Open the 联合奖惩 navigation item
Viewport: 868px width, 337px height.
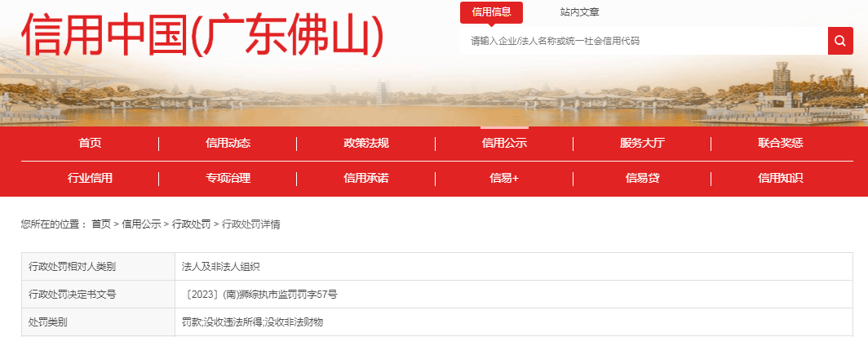pyautogui.click(x=781, y=144)
